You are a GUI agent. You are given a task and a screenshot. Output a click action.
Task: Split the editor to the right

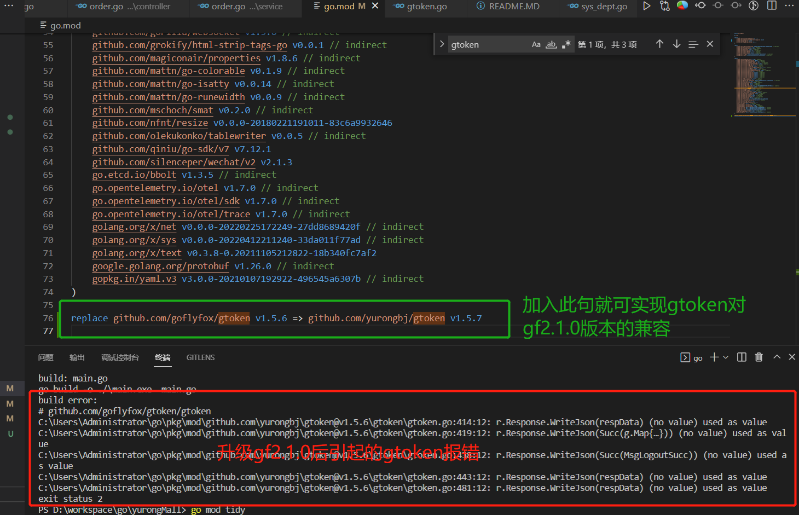coord(772,6)
